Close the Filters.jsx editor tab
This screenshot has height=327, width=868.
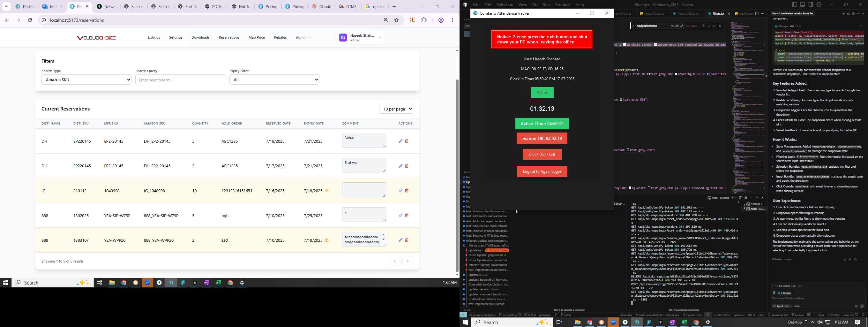(729, 13)
